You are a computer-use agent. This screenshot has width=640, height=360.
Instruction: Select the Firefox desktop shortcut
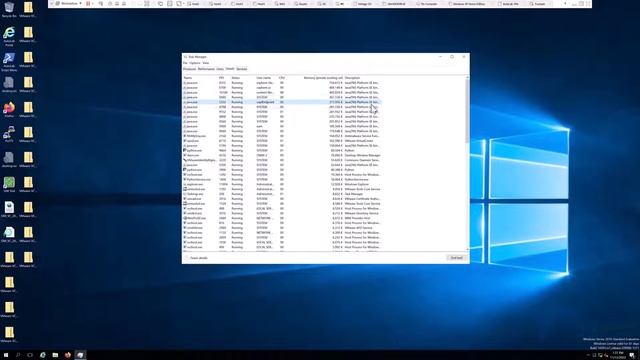point(9,109)
